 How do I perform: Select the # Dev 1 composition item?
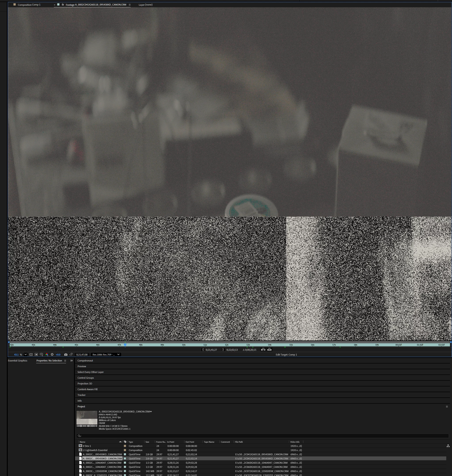coord(87,446)
